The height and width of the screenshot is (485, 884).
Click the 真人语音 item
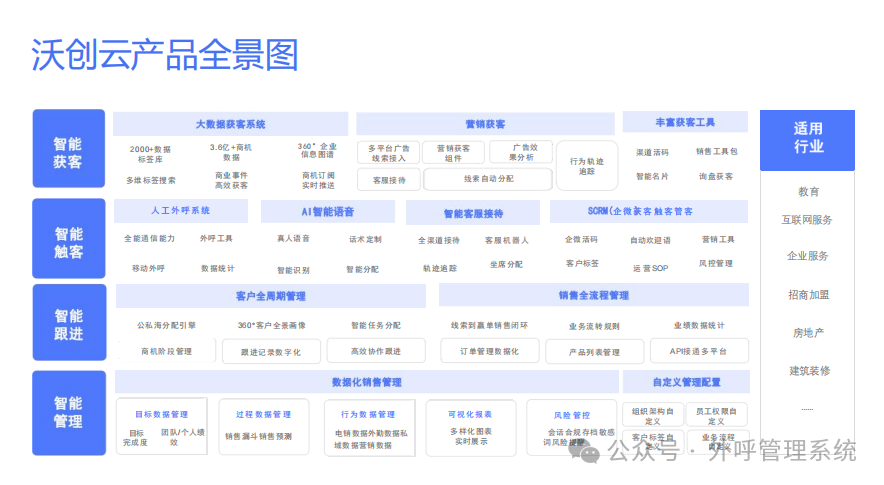(x=293, y=239)
